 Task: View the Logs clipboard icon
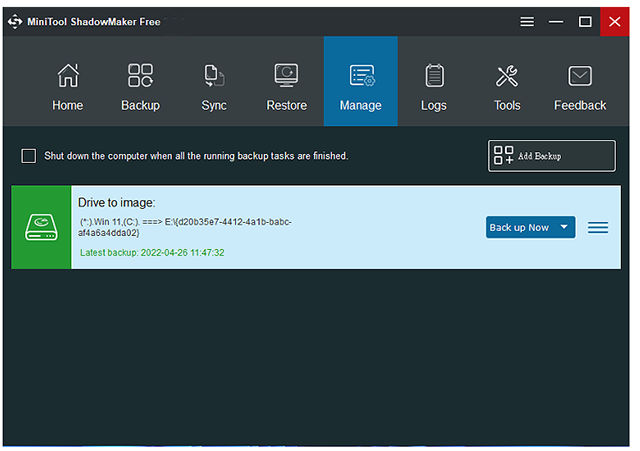(x=434, y=76)
